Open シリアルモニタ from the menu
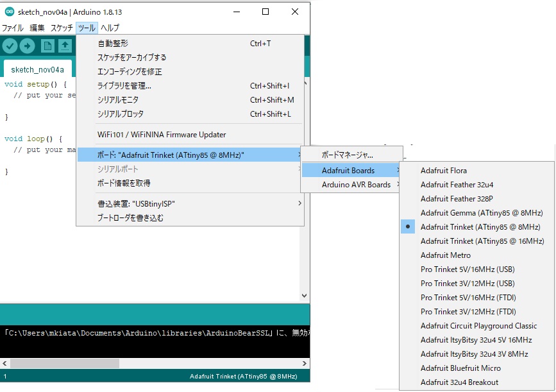This screenshot has height=392, width=556. (x=190, y=100)
